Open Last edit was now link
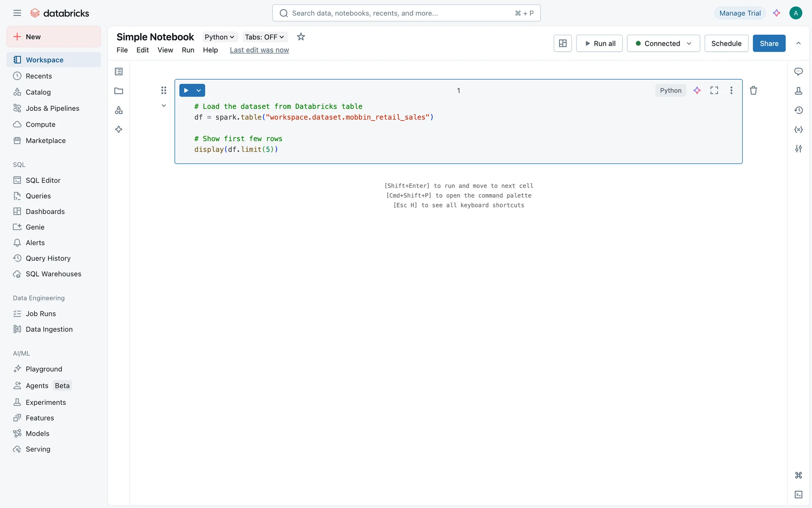 (x=259, y=50)
